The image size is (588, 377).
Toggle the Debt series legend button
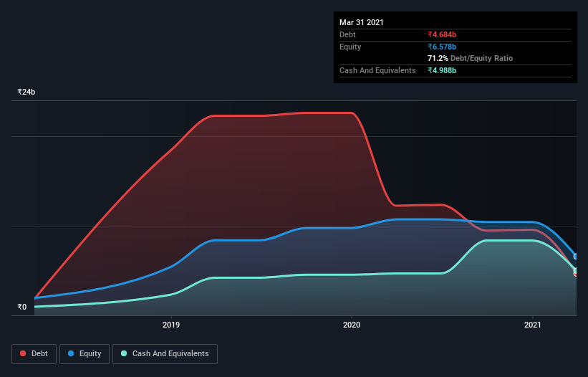(34, 354)
